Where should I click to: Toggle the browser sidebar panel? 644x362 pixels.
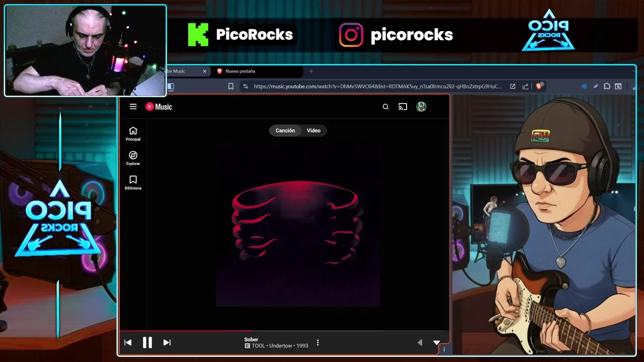171,86
